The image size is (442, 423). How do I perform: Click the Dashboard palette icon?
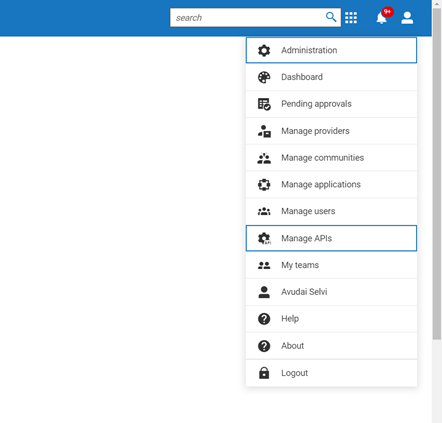coord(264,77)
